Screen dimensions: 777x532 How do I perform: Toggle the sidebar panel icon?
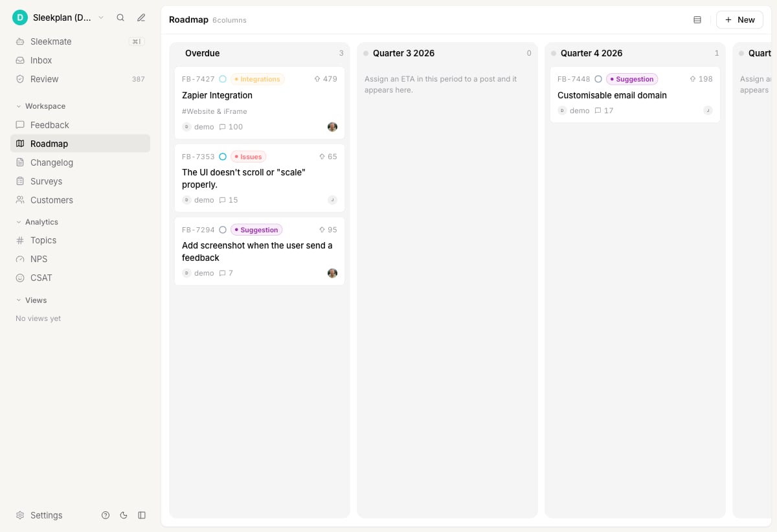pyautogui.click(x=142, y=515)
